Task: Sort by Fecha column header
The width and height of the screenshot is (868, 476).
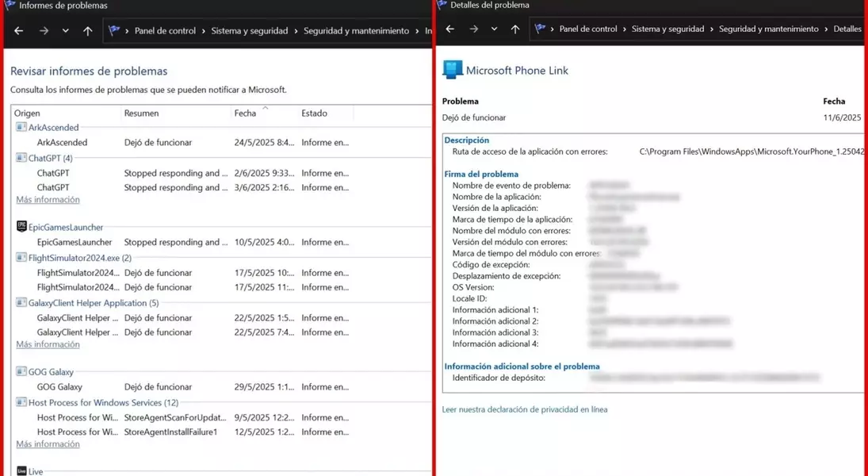Action: point(245,113)
